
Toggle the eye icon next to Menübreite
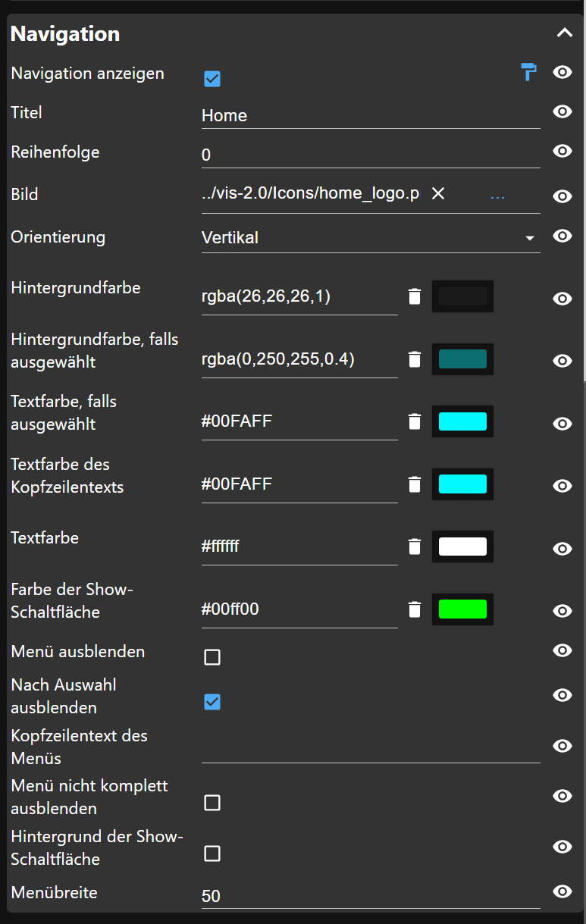[562, 891]
